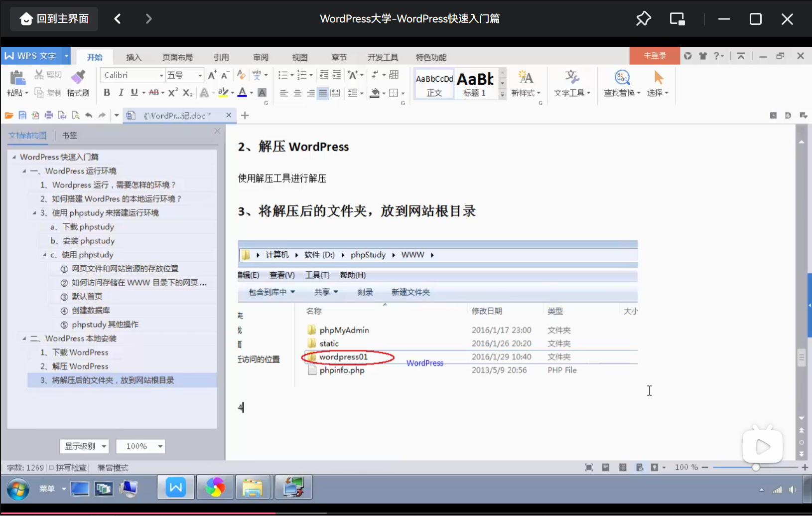Align text left icon

tap(284, 93)
